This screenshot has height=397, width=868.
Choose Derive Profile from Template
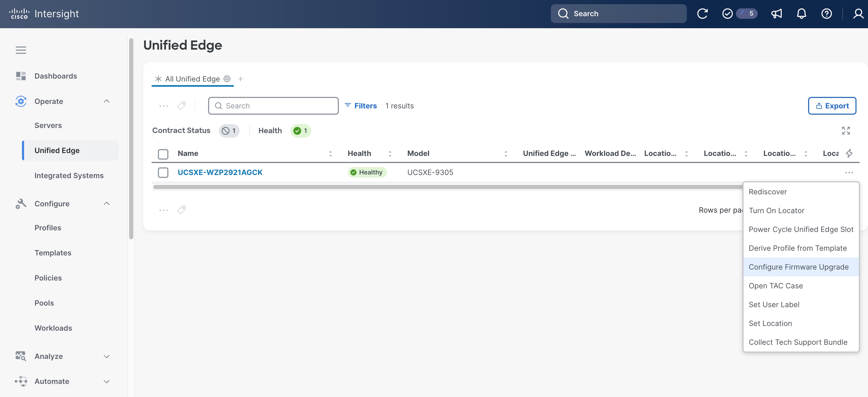point(801,248)
